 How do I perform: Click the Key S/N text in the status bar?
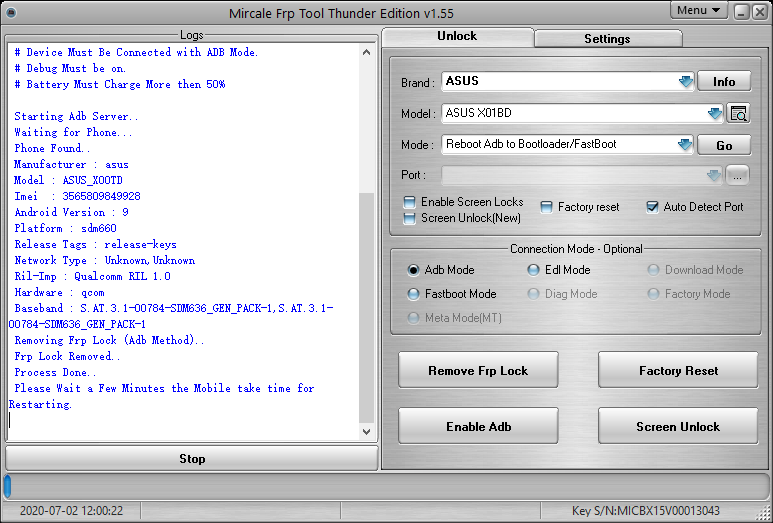point(646,511)
